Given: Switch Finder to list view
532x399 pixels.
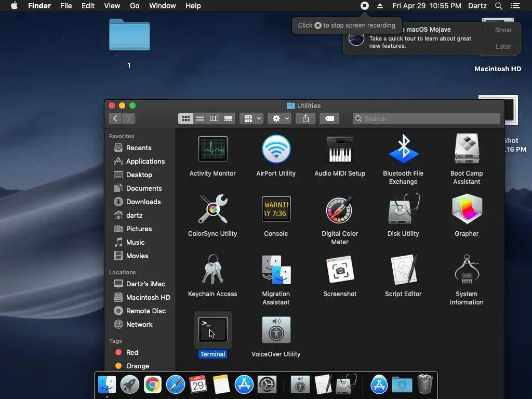Looking at the screenshot, I should 200,118.
